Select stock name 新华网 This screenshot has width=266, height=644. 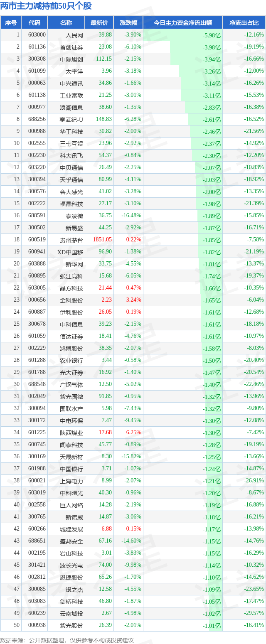coord(74,264)
